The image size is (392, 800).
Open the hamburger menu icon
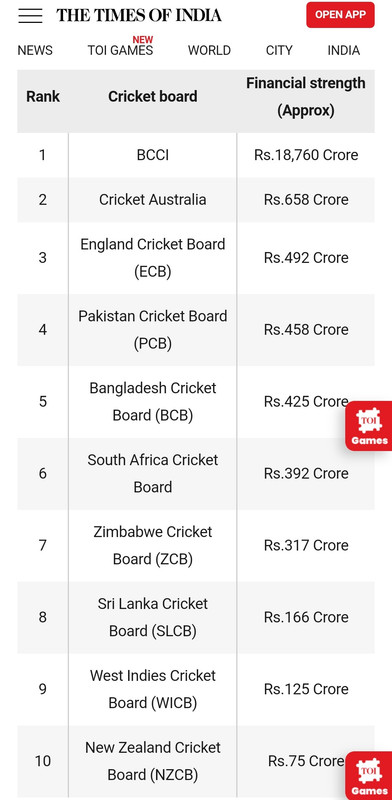30,15
